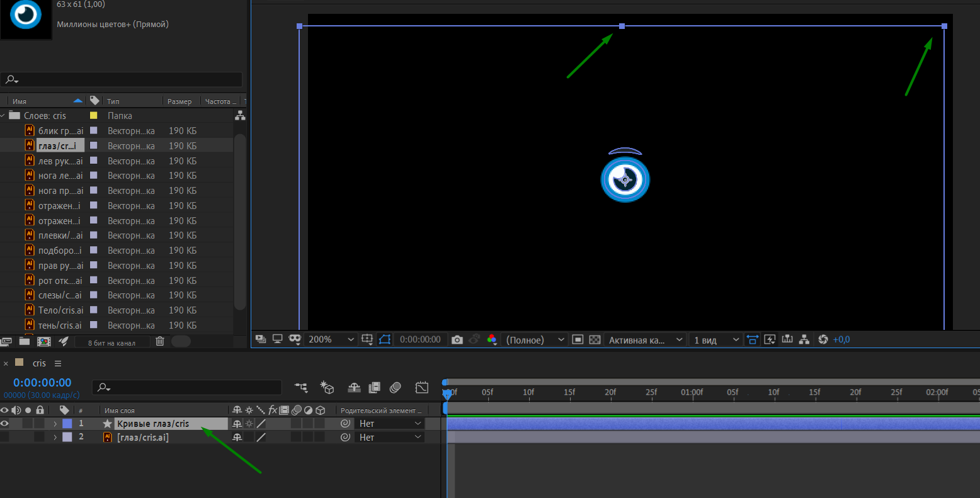
Task: Click the rocket GPU settings icon
Action: [64, 341]
